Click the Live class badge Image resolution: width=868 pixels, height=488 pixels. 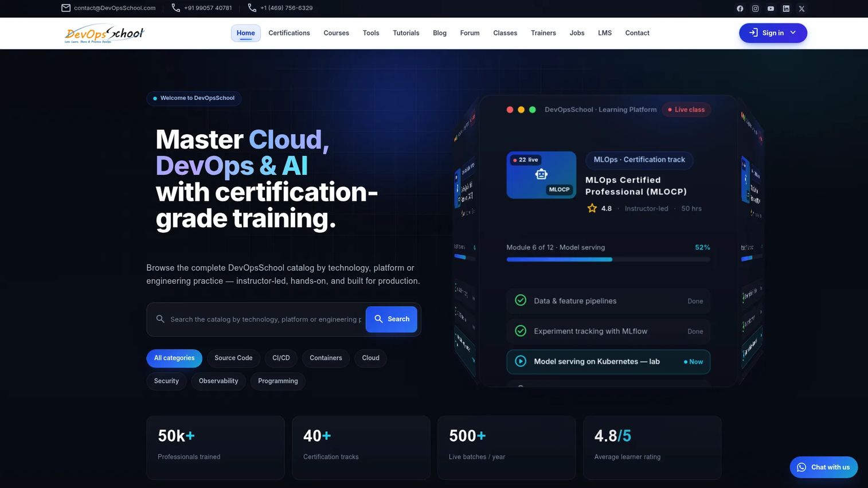[686, 110]
